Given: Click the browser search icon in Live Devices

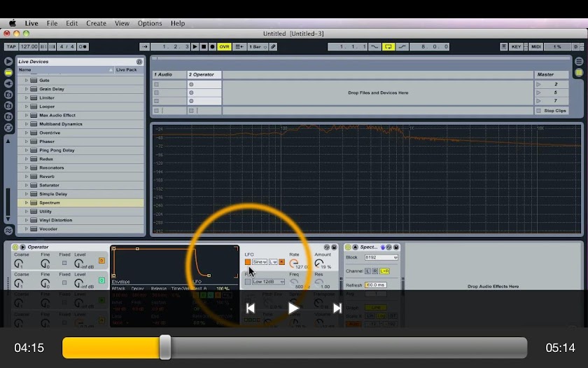Looking at the screenshot, I should pos(139,62).
